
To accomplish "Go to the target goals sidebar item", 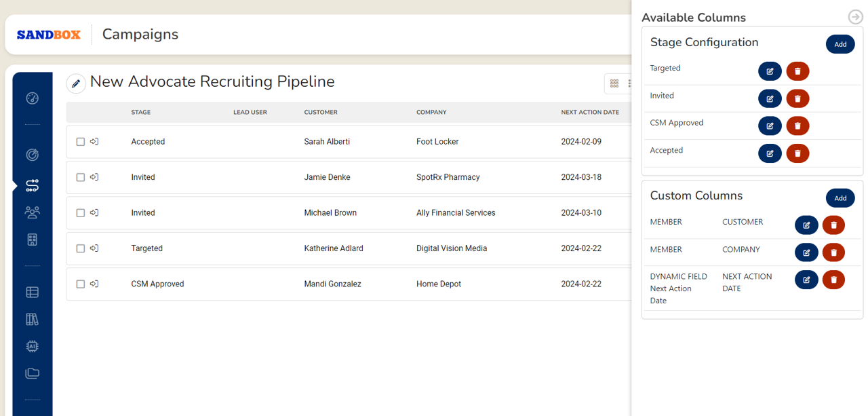I will [32, 155].
